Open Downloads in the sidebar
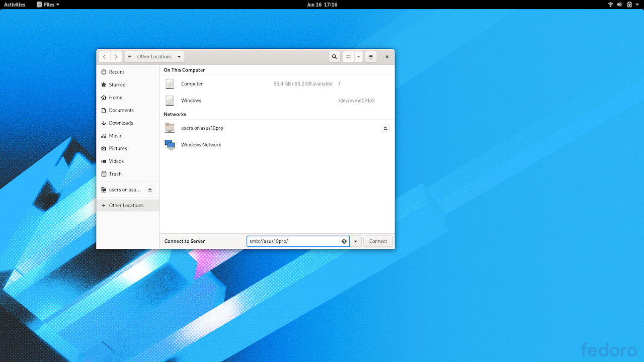Screen dimensions: 644x362 coord(128,123)
